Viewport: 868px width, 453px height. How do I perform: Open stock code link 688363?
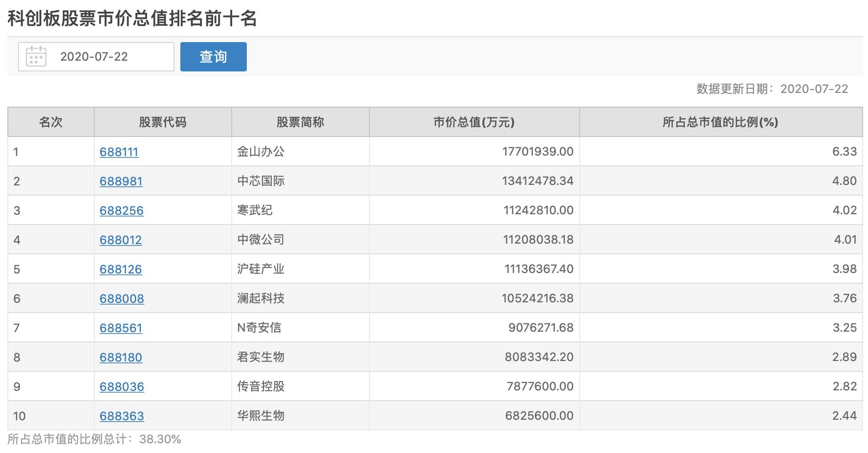122,416
